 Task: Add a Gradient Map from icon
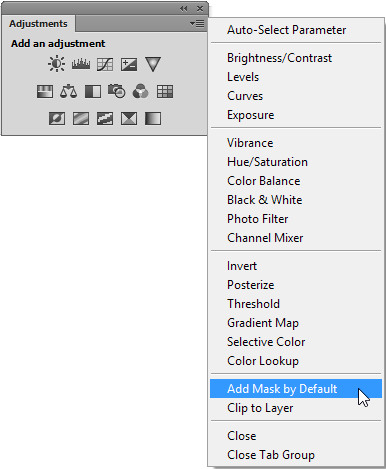(153, 118)
